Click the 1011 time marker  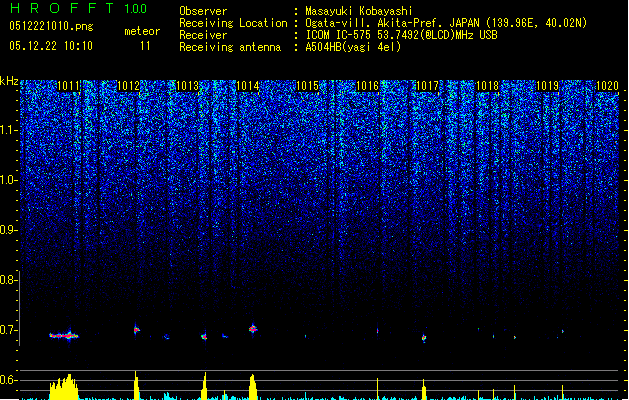click(x=69, y=86)
